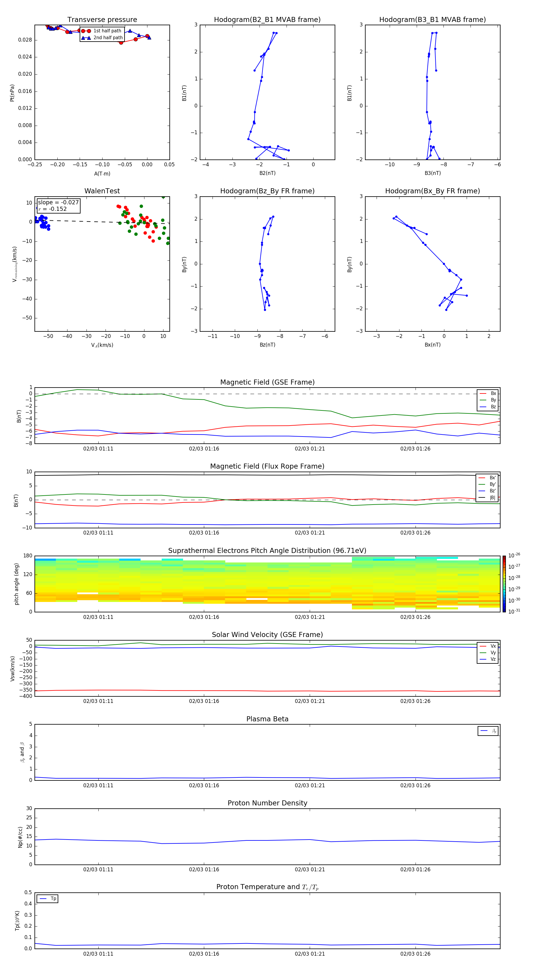Click 'Solar Wind Velocity (GSE Frame)' title

coord(267,635)
